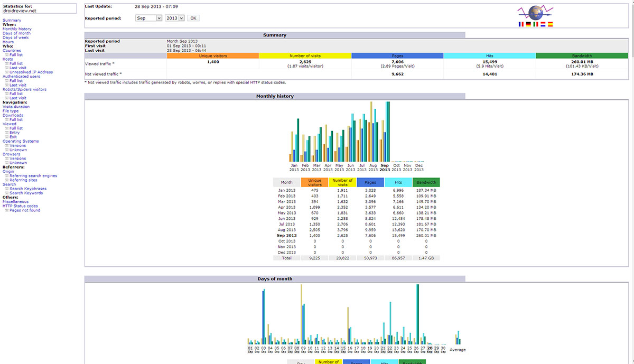
Task: Open the Robots/Spiders visitors link
Action: (x=24, y=89)
